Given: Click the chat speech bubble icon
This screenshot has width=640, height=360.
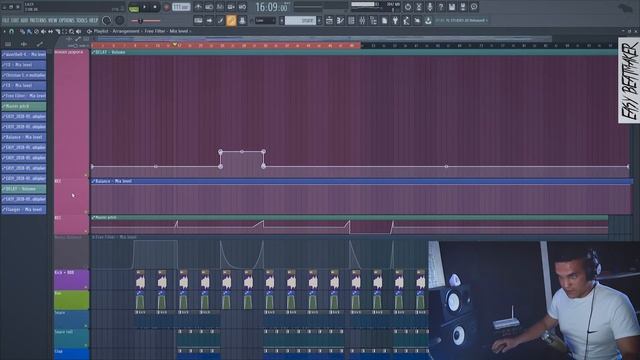Looking at the screenshot, I should (474, 7).
